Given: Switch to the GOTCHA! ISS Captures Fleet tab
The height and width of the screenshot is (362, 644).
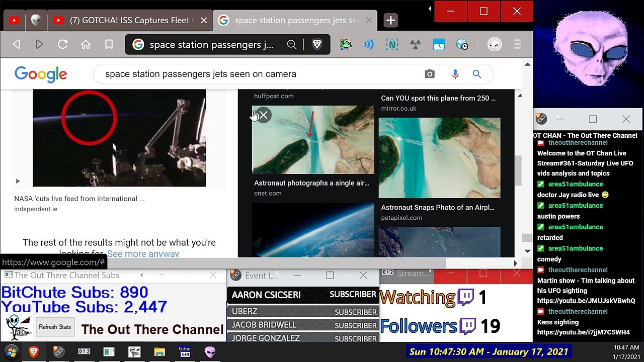Looking at the screenshot, I should click(130, 21).
